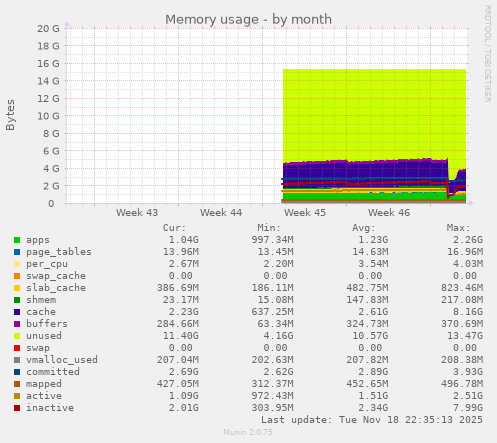This screenshot has height=443, width=497.
Task: Click the 'per_cpu' legend label
Action: [47, 264]
